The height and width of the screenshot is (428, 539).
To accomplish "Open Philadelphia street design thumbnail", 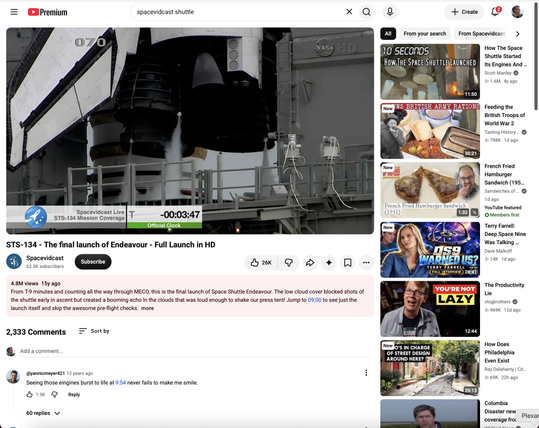I will [430, 368].
